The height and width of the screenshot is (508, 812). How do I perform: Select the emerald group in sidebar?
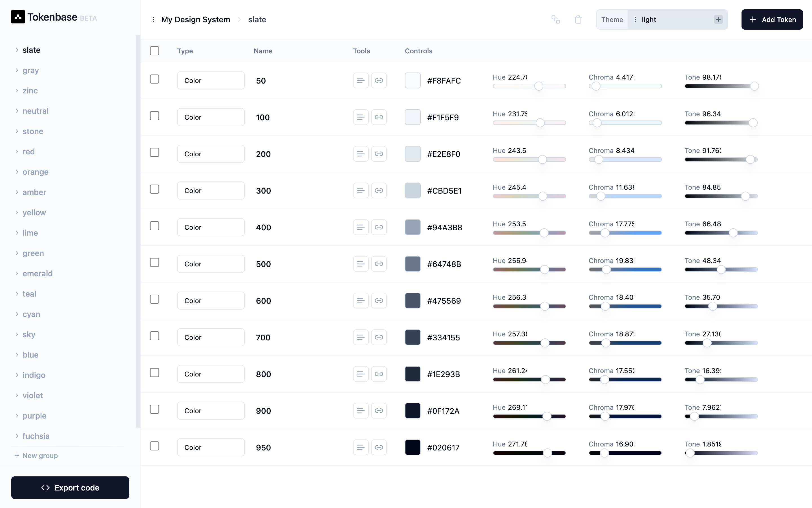37,273
